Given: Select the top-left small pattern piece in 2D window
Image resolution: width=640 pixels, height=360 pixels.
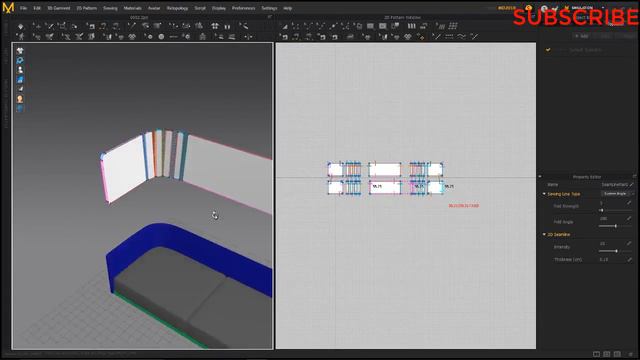Looking at the screenshot, I should click(336, 169).
